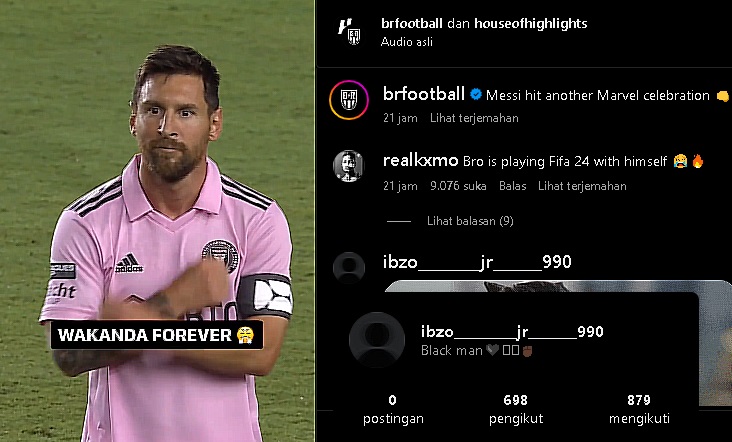Click ibzo jr 990 comment avatar
Screen dimensions: 732x442
[349, 268]
